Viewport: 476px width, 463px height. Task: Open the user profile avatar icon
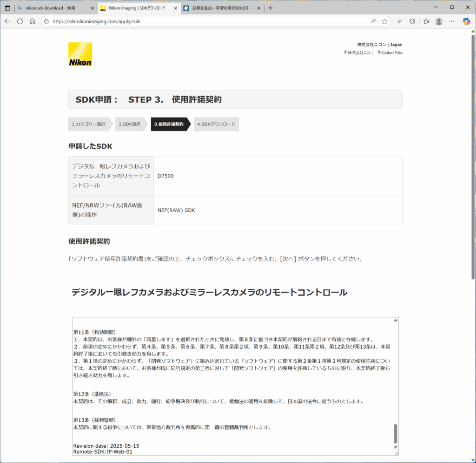click(x=439, y=21)
